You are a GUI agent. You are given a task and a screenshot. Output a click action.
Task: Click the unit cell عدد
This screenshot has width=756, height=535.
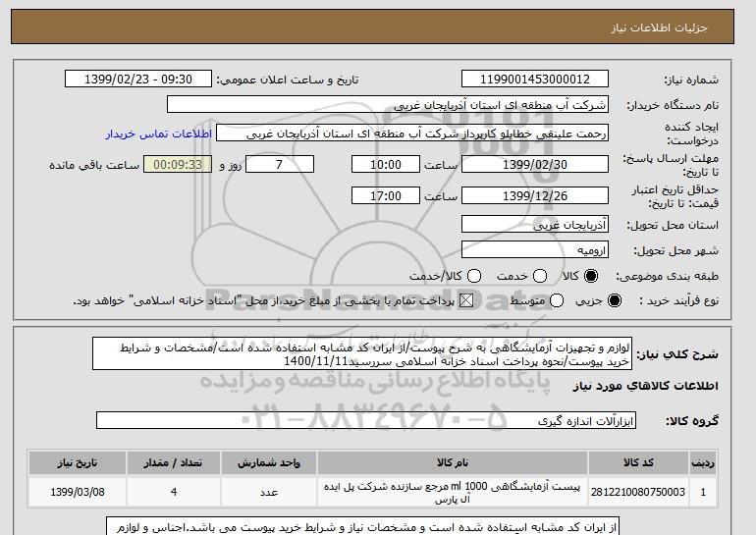point(269,492)
